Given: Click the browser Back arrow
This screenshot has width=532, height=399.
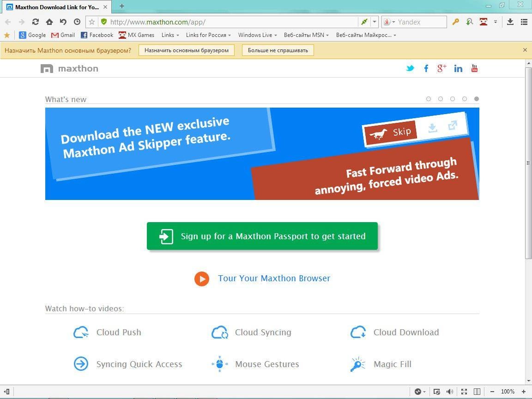Looking at the screenshot, I should point(8,22).
